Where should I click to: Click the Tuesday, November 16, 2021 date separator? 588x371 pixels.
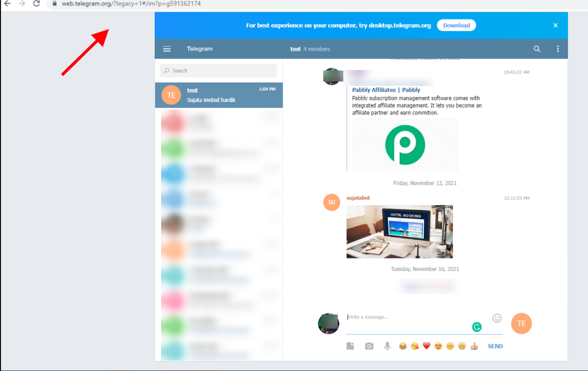point(425,269)
